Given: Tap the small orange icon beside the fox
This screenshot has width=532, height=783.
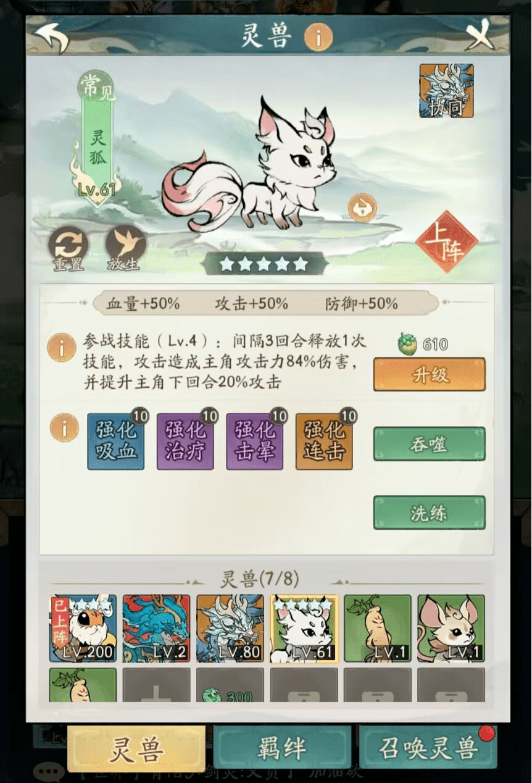Looking at the screenshot, I should click(362, 208).
